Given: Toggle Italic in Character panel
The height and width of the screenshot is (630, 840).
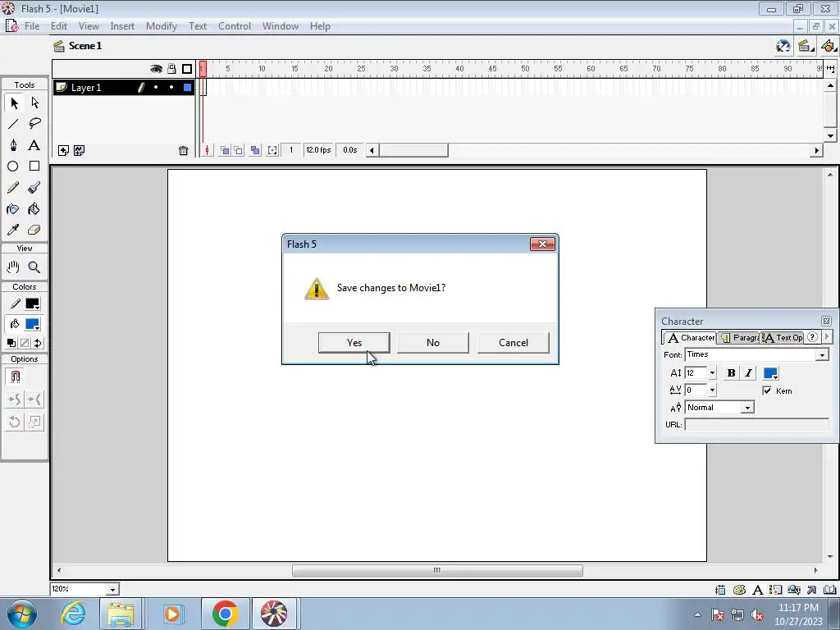Looking at the screenshot, I should coord(748,373).
